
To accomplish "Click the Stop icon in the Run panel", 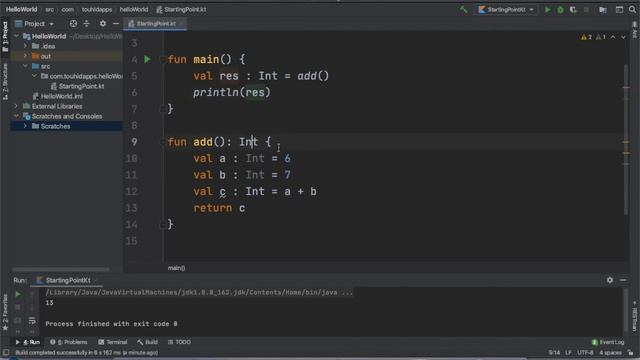I will [18, 307].
